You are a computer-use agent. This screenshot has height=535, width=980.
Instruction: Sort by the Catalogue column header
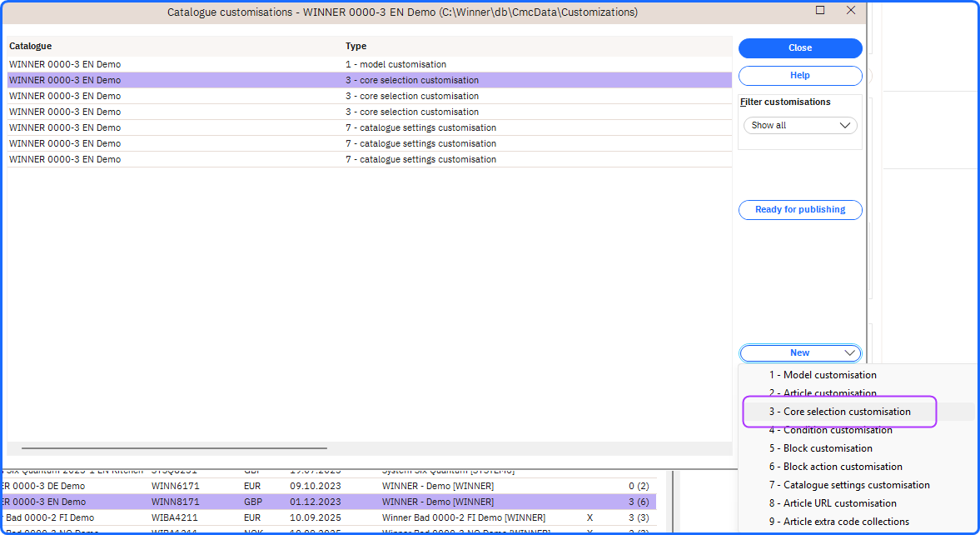(31, 47)
